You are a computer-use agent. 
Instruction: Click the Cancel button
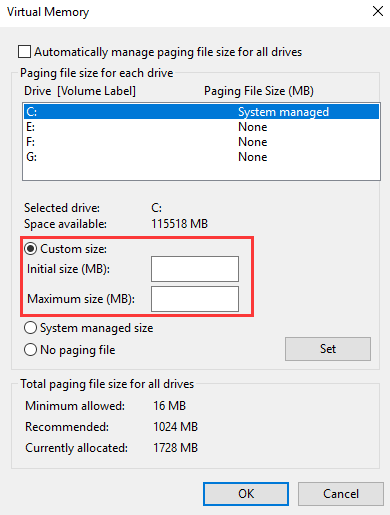(x=341, y=494)
